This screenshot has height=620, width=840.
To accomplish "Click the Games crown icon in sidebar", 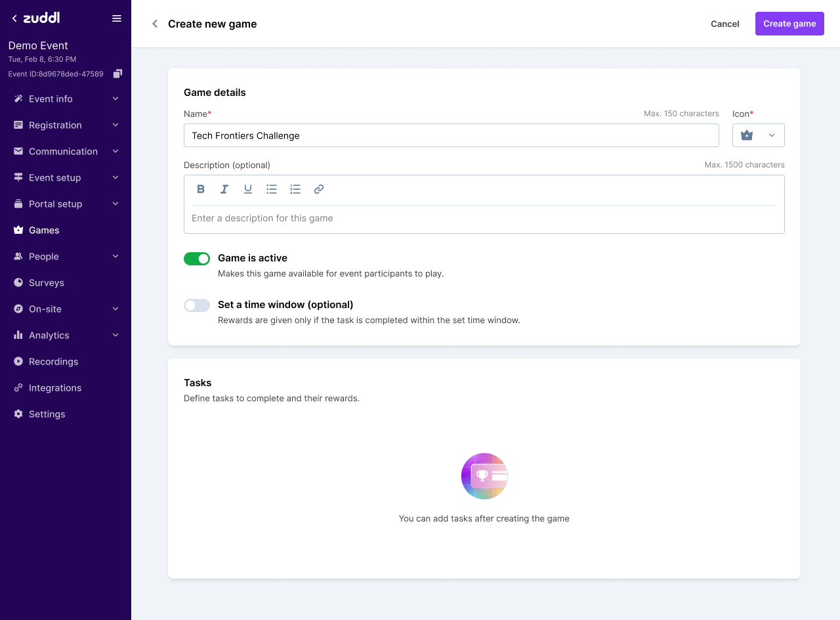I will pos(18,230).
